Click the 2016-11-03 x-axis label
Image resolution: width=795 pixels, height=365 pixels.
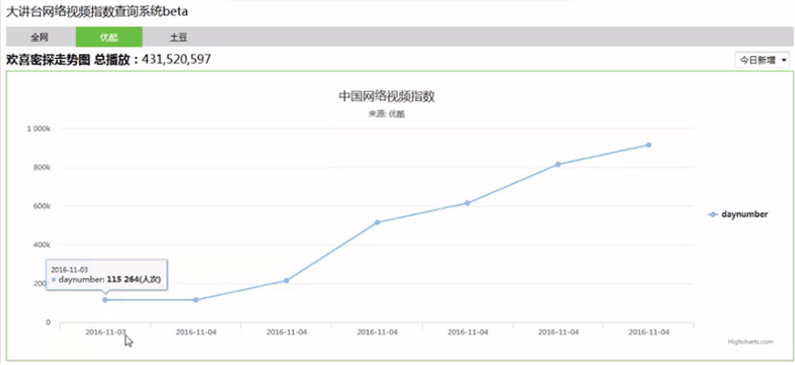(105, 333)
